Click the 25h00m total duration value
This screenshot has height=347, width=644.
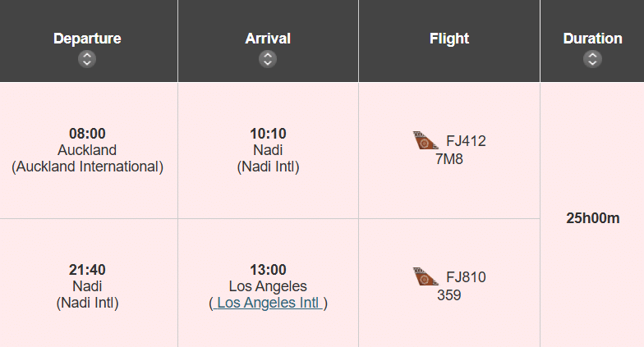click(x=592, y=218)
